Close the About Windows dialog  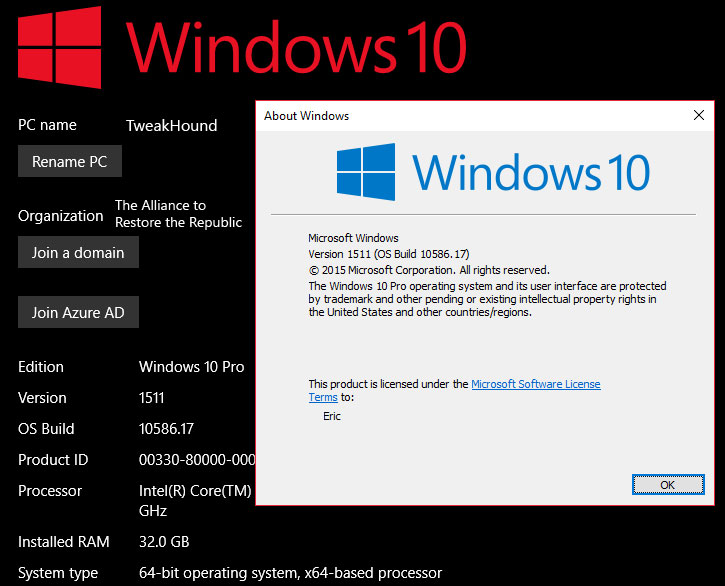[x=699, y=115]
